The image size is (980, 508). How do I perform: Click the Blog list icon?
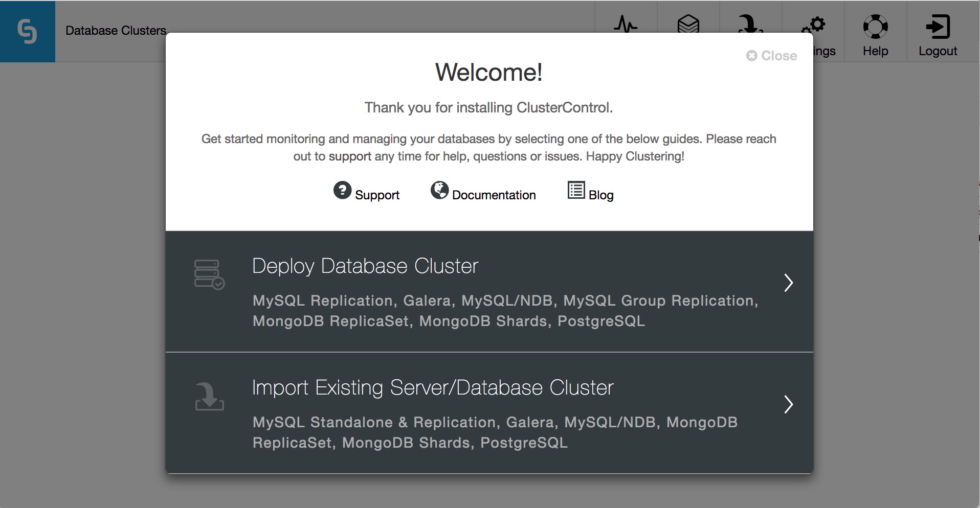pos(576,190)
